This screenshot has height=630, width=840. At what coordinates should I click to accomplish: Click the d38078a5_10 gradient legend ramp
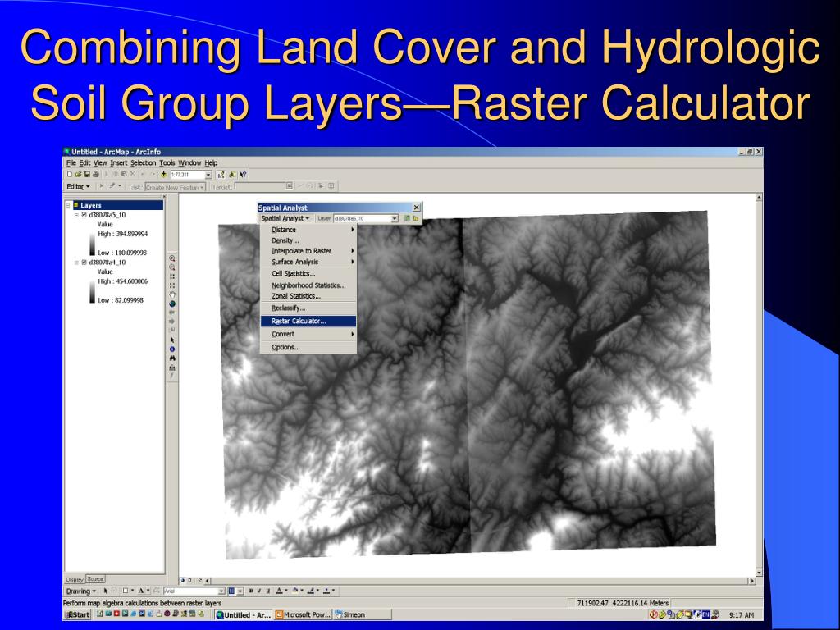92,243
